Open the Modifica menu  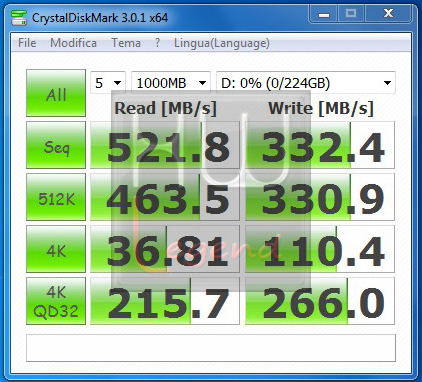[x=73, y=43]
